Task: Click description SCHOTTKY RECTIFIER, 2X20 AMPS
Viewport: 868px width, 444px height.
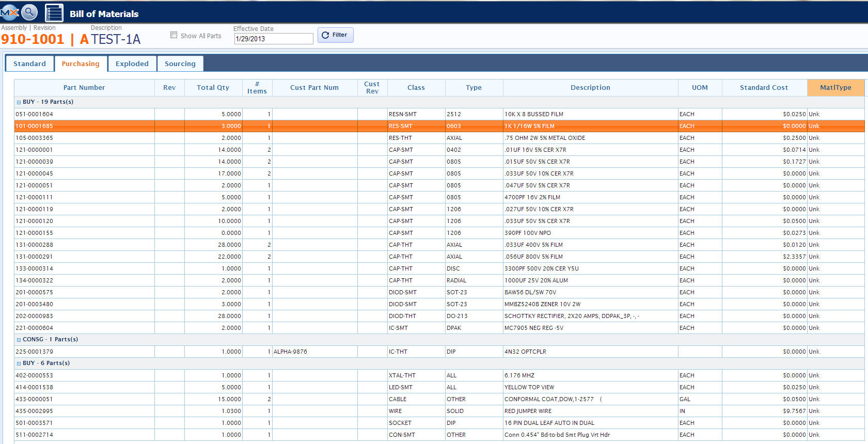Action: (x=572, y=316)
